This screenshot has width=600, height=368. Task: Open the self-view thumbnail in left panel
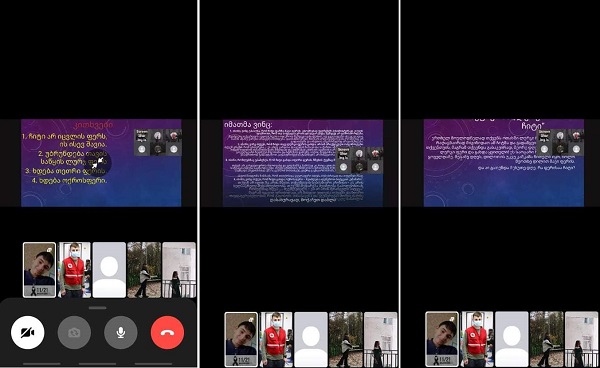(x=39, y=270)
